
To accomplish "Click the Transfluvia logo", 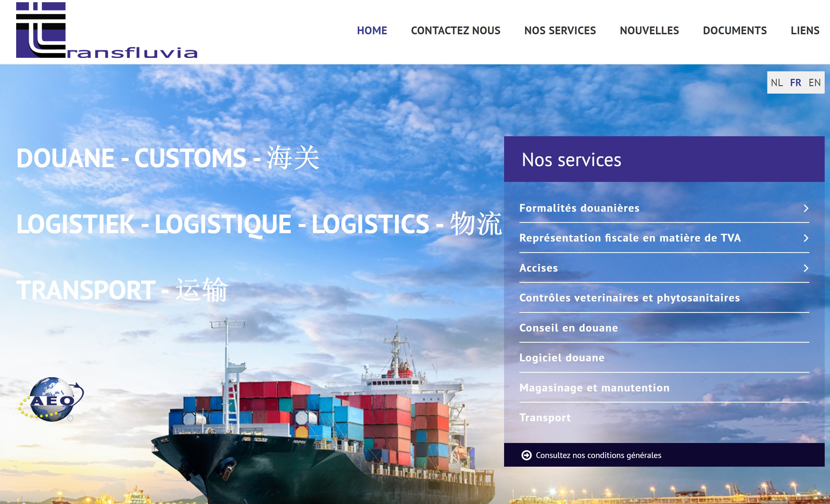I will click(x=107, y=30).
